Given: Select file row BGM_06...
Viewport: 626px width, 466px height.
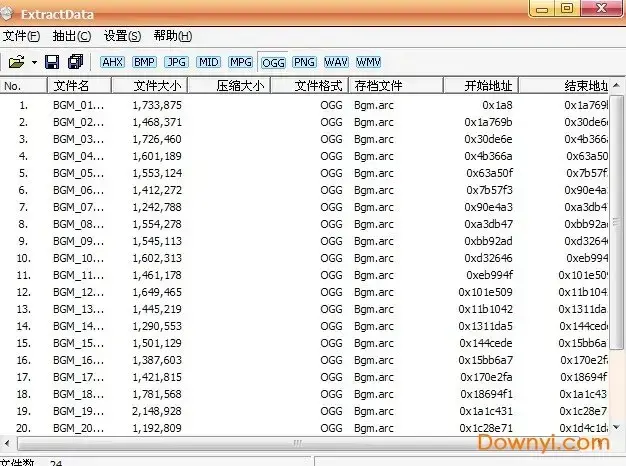Looking at the screenshot, I should pyautogui.click(x=304, y=190).
